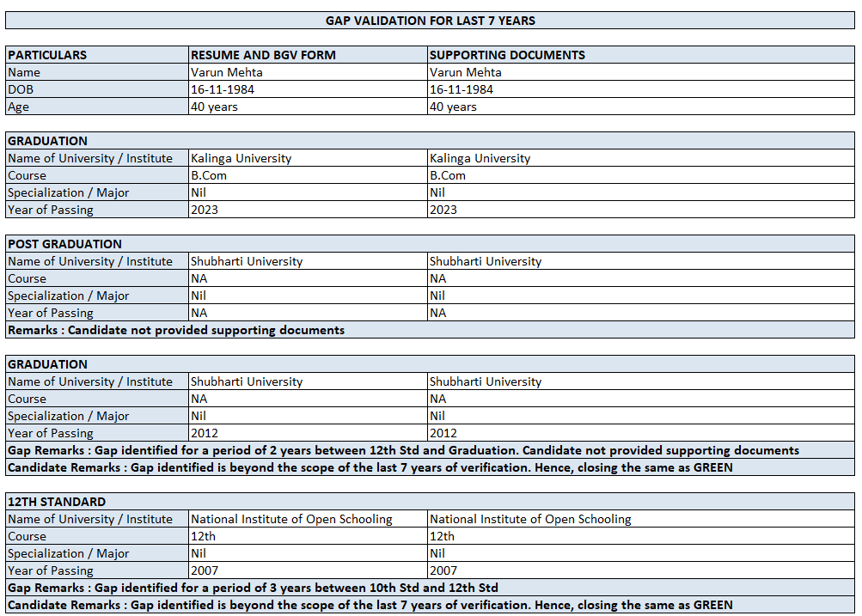Click the Year of Passing 2023 cell in resume column
Screen dimensions: 862x616
[308, 210]
